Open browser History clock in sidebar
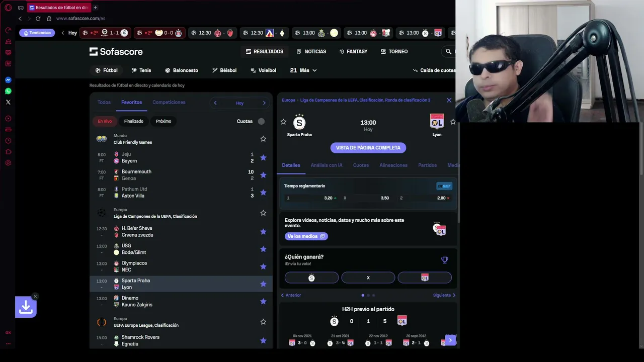The image size is (644, 362). [8, 141]
